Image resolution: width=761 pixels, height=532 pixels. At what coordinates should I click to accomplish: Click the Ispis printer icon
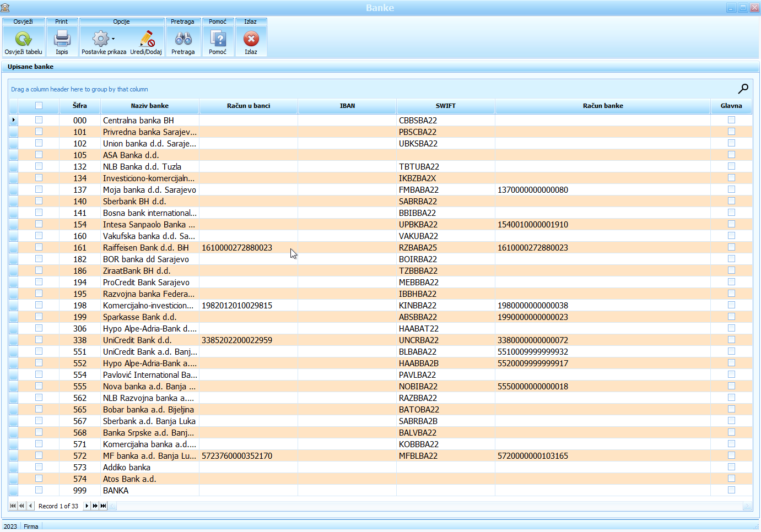coord(62,39)
